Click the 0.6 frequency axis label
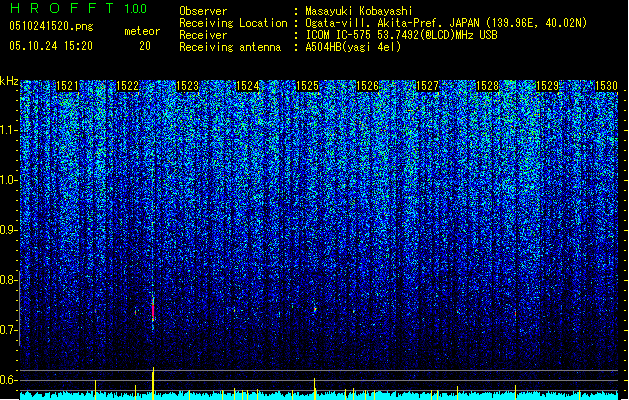The height and width of the screenshot is (400, 629). (7, 380)
